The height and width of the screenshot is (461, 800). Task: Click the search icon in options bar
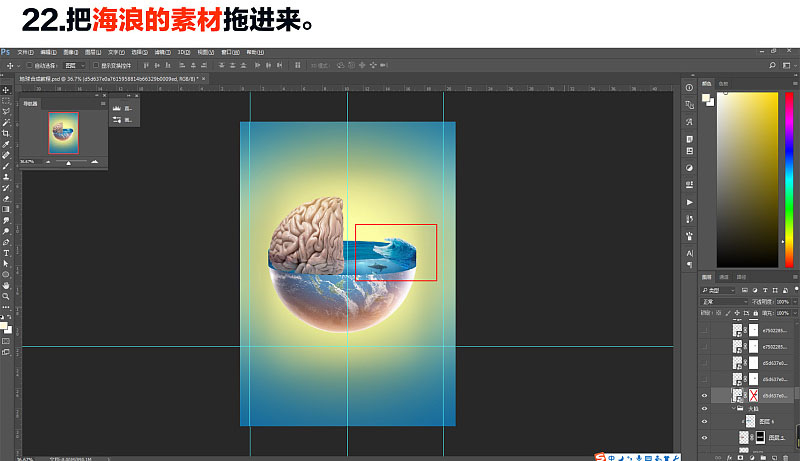[772, 65]
